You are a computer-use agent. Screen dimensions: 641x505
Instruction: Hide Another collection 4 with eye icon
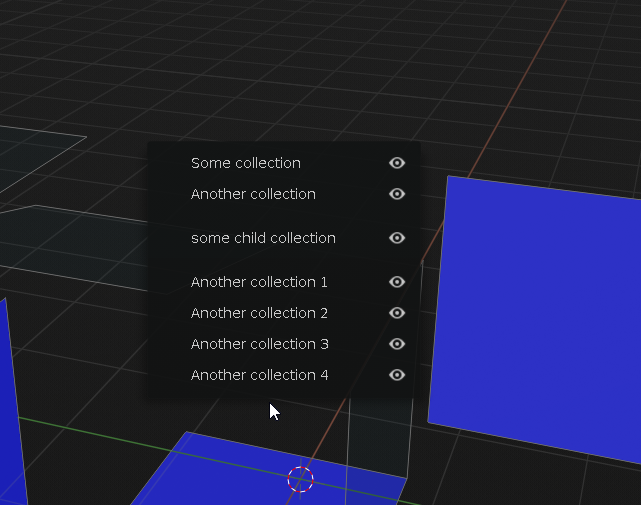(x=397, y=375)
